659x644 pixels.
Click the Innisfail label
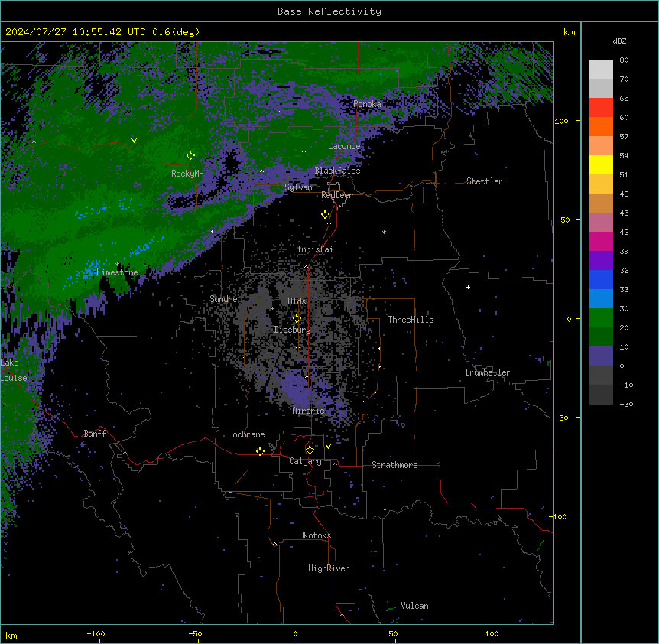click(x=317, y=249)
